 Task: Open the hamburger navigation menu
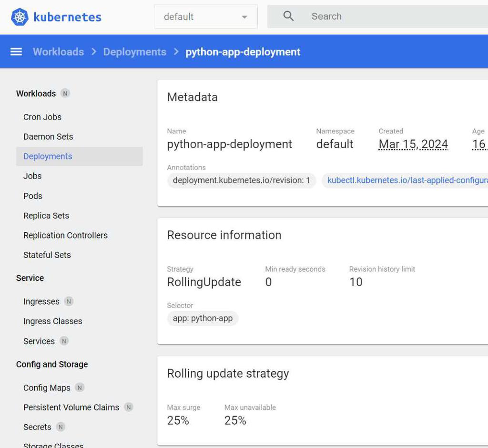16,52
